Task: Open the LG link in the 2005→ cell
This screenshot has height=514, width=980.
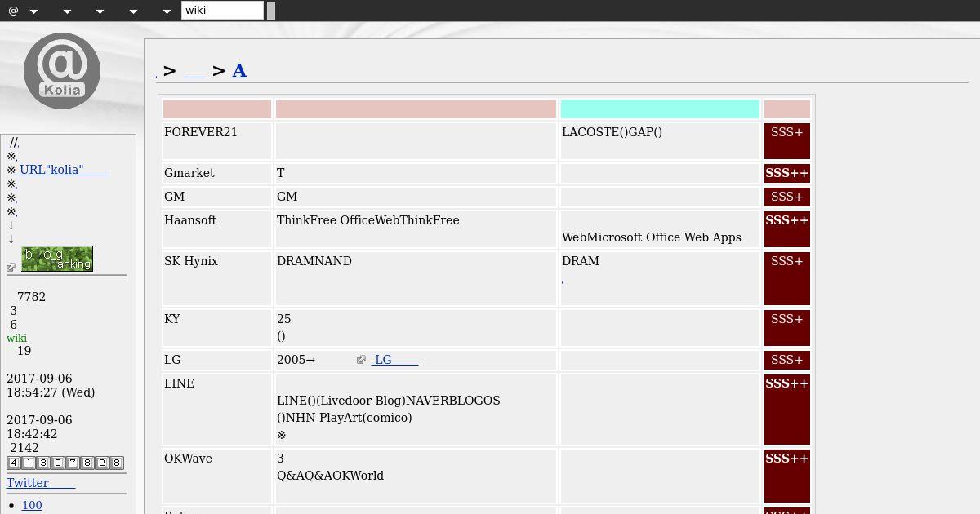Action: coord(395,360)
